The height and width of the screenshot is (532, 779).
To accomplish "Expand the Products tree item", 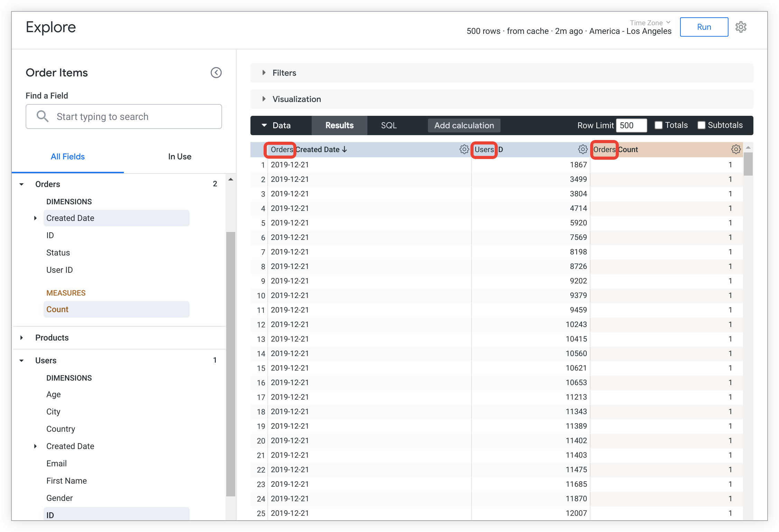I will [x=28, y=337].
